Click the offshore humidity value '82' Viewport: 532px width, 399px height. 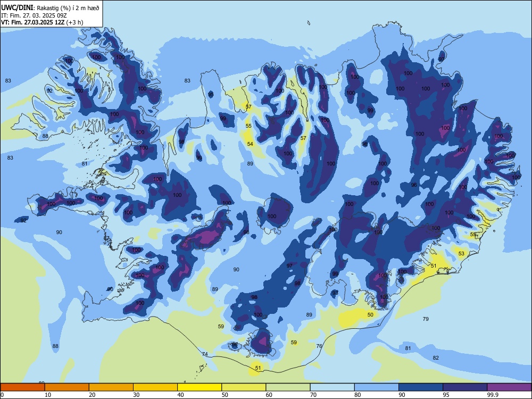436,358
